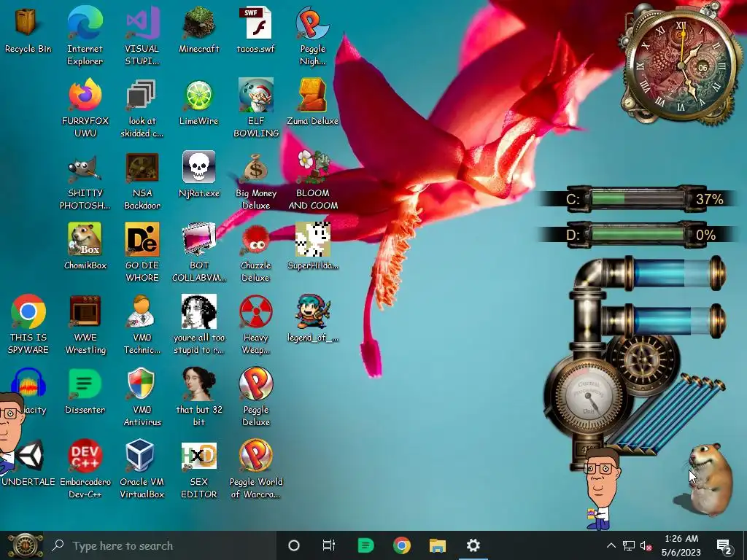Launch the Big Money Deluxe moneybag icon
Screen dimensions: 747x560
point(256,168)
